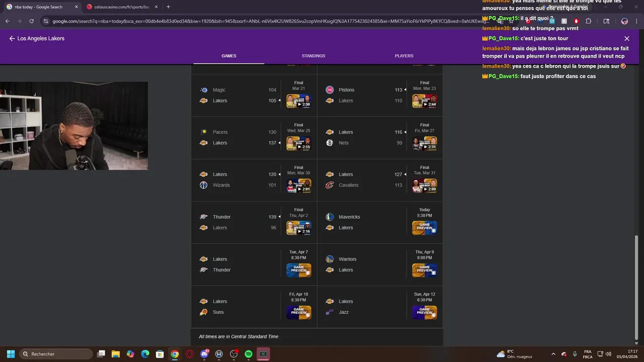Play Thunder vs Lakers Apr 2 recap video
The image size is (644, 362).
tap(299, 228)
